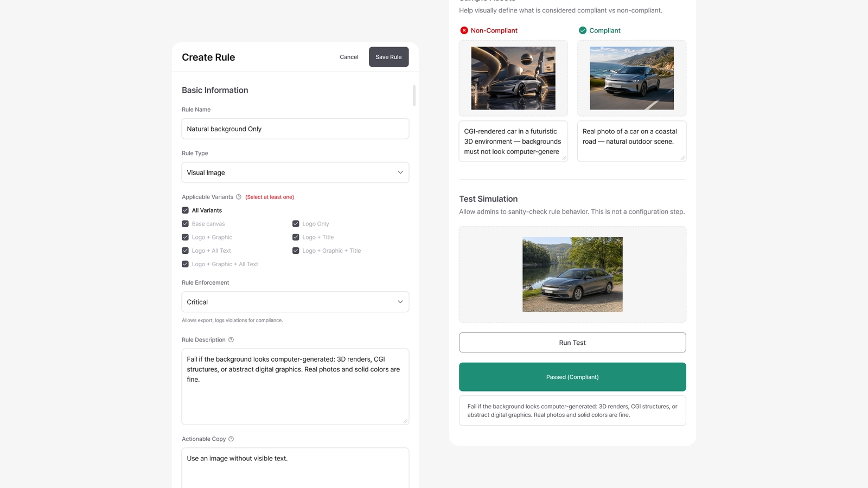This screenshot has height=488, width=868.
Task: Click the green Compliant check icon
Action: pos(583,30)
